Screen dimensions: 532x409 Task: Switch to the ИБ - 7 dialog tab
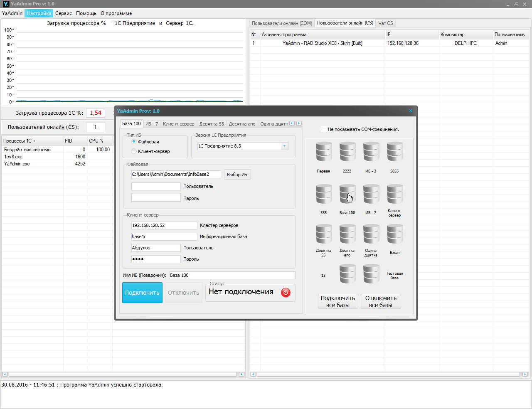click(152, 124)
